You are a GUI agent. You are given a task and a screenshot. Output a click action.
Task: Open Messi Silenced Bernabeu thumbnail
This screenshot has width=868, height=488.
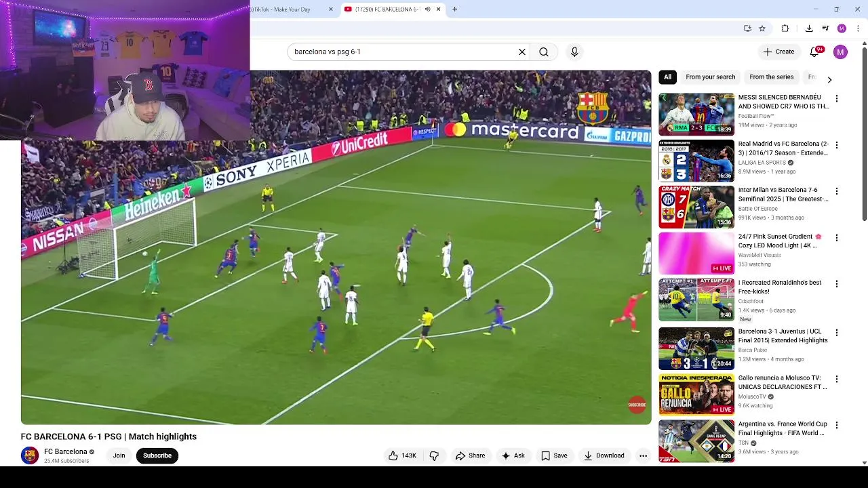click(696, 114)
